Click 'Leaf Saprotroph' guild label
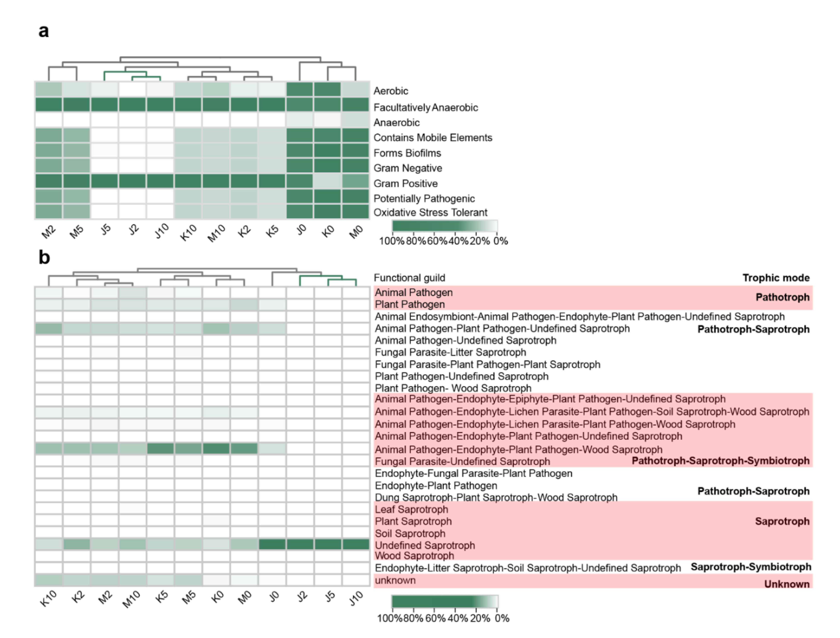The width and height of the screenshot is (840, 638). coord(411,509)
